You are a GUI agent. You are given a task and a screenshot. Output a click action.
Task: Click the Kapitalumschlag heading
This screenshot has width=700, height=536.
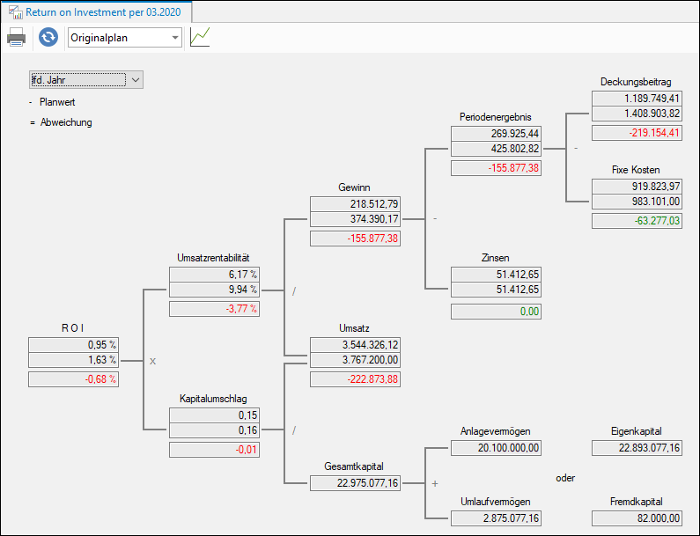[x=213, y=399]
